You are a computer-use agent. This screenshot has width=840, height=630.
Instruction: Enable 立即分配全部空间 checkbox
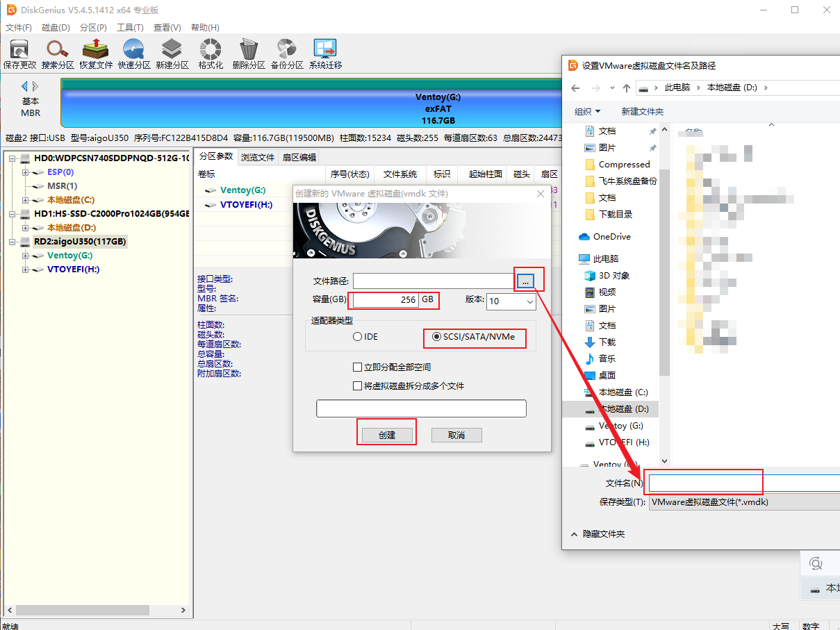pyautogui.click(x=357, y=367)
